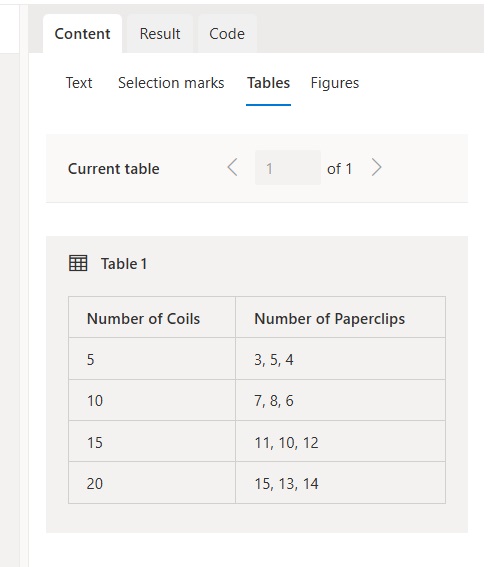Select the coils cell with value 20
The height and width of the screenshot is (567, 504).
(152, 483)
